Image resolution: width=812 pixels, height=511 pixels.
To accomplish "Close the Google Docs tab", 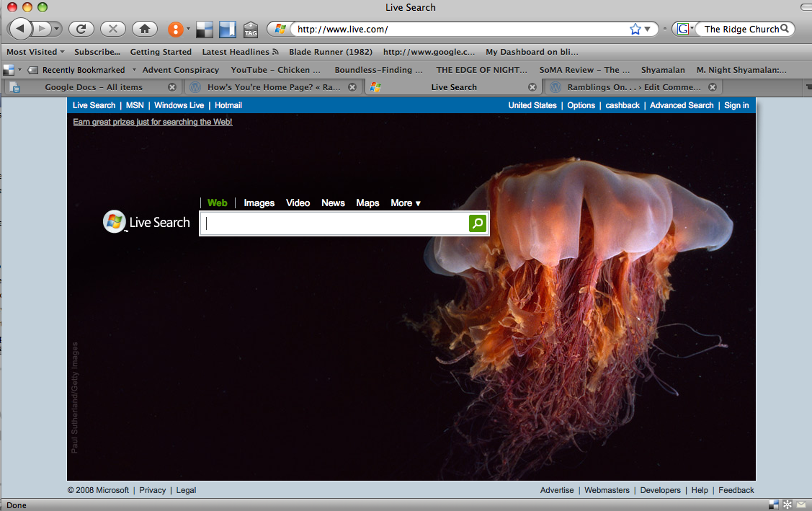I will [x=172, y=87].
